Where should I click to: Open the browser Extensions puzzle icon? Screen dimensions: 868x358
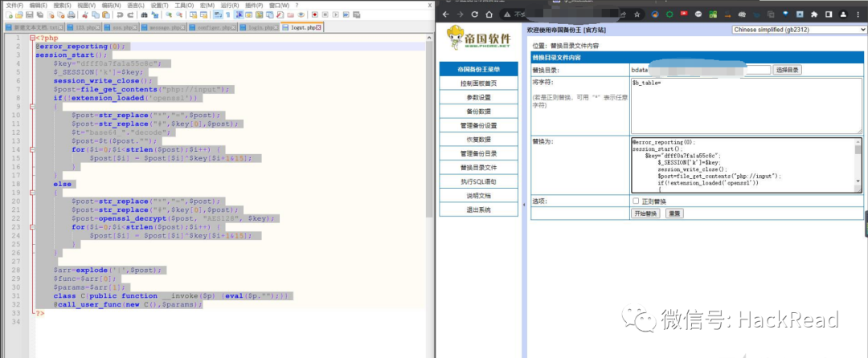(814, 14)
